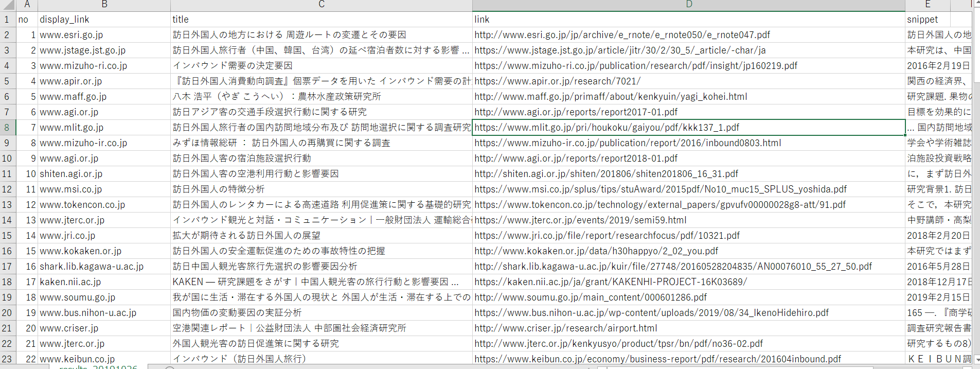Click the maff.go.jp yagi_kohei.html link cell

pyautogui.click(x=689, y=97)
